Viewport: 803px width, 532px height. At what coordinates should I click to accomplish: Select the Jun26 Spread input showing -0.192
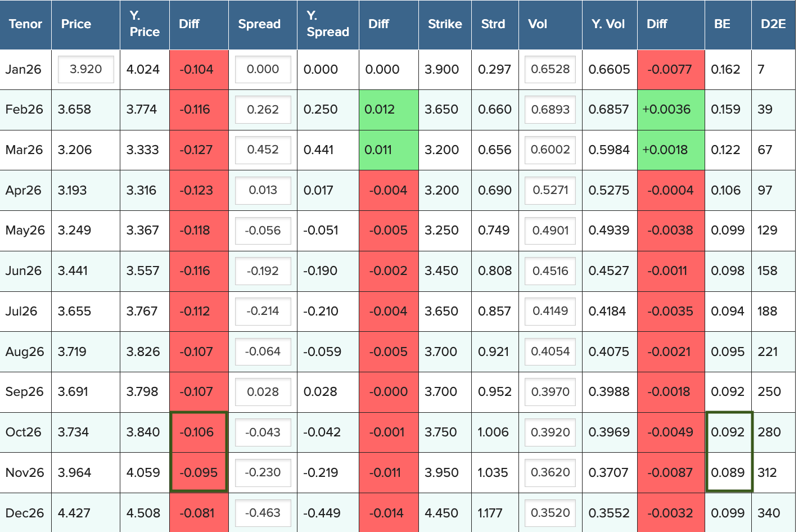(263, 271)
